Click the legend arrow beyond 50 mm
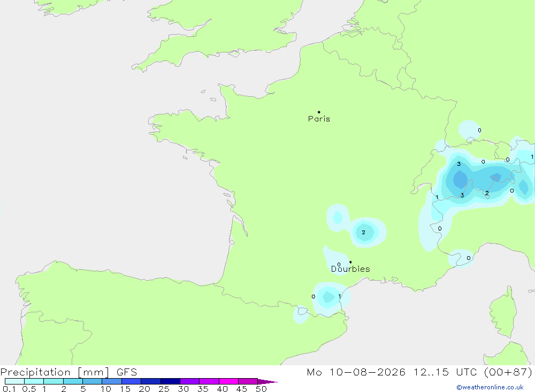The width and height of the screenshot is (535, 392). (267, 381)
